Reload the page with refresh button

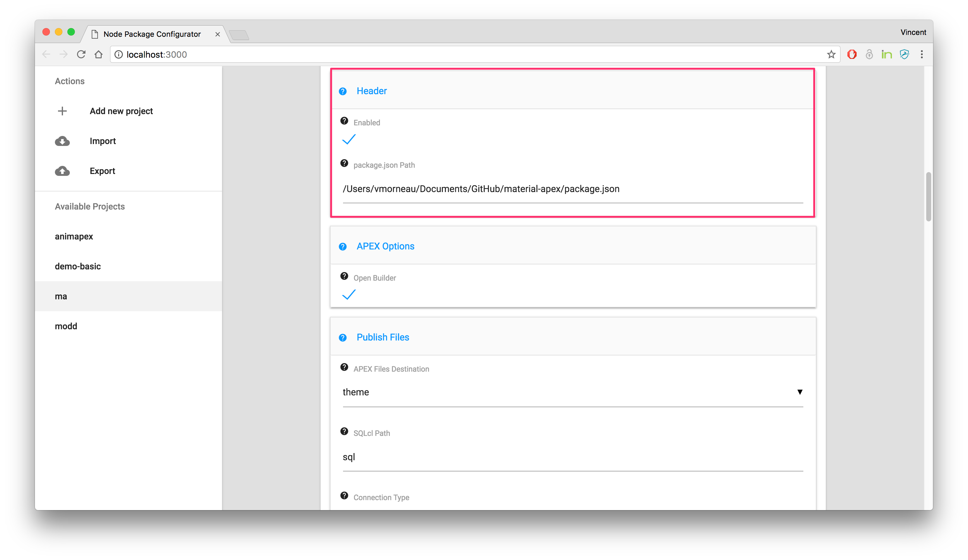click(x=81, y=55)
